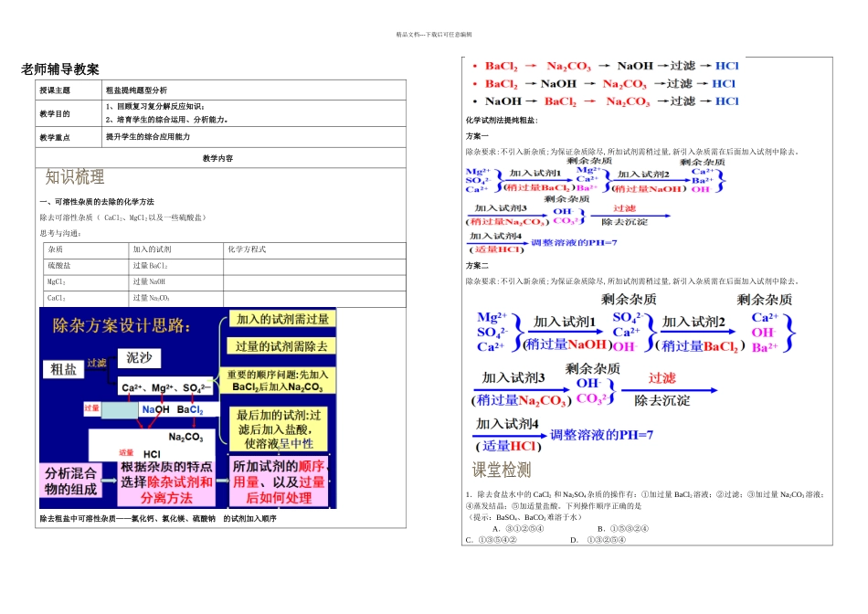868x614 pixels.
Task: Click the third bullet line starting with NaOH
Action: point(606,101)
